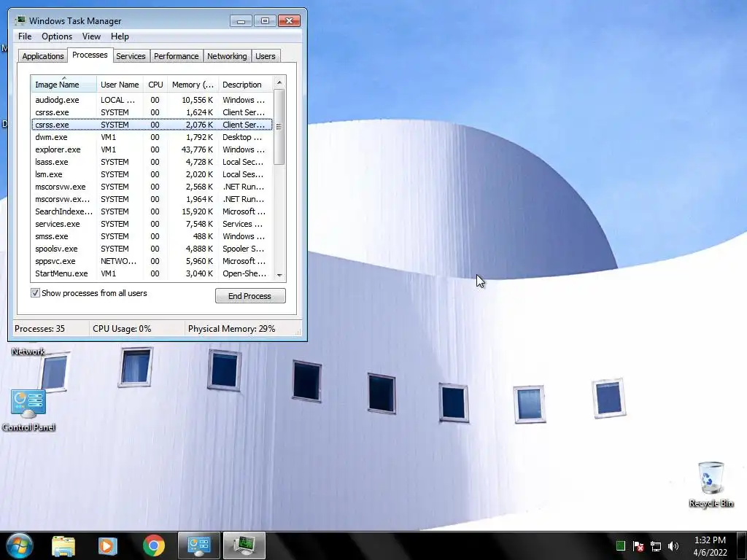Select the StartMenu.exe process

(152, 273)
